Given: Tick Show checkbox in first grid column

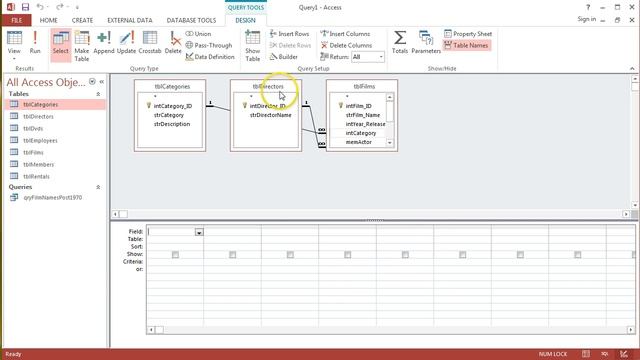Looking at the screenshot, I should pyautogui.click(x=175, y=255).
